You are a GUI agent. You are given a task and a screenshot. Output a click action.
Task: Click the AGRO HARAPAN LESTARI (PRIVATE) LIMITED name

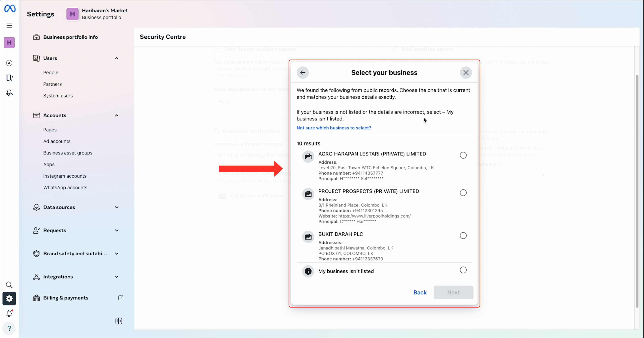[372, 154]
